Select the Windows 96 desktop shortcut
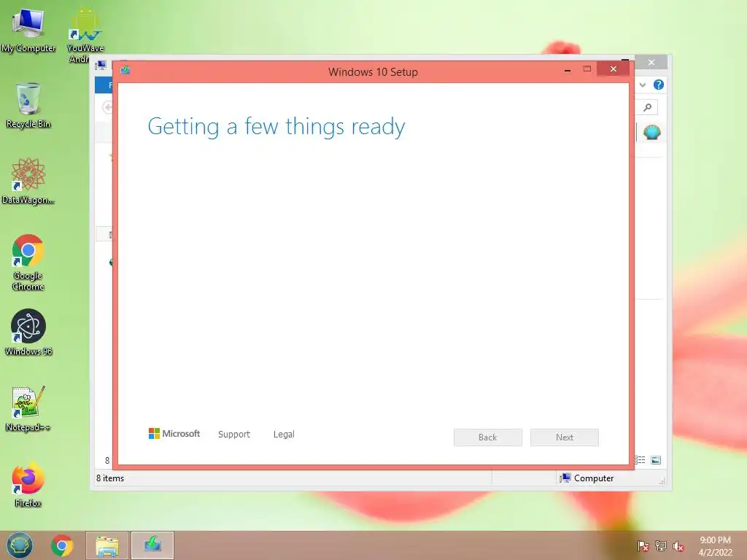747x560 pixels. [28, 332]
